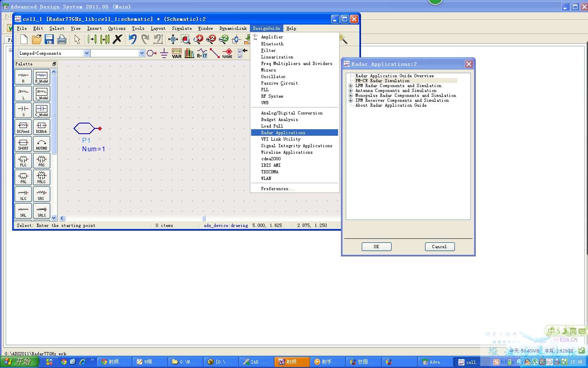Screen dimensions: 588x368
Task: Open the component history dropdown
Action: [142, 53]
